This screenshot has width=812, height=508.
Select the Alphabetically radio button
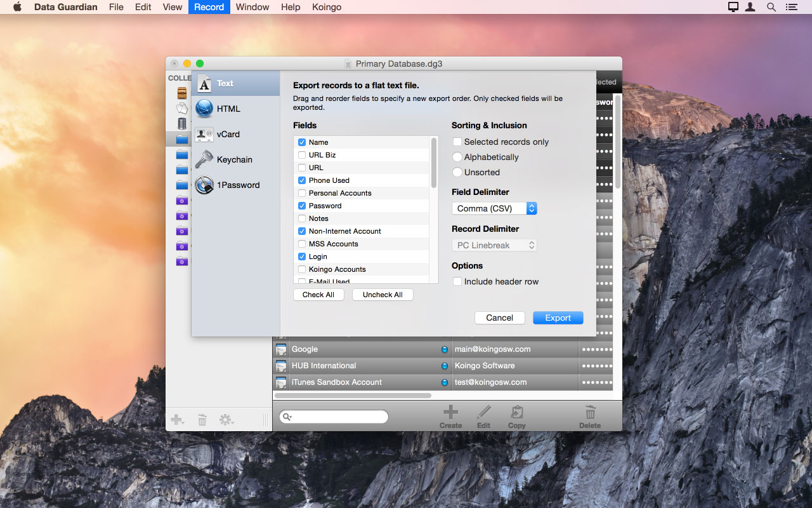pyautogui.click(x=457, y=157)
